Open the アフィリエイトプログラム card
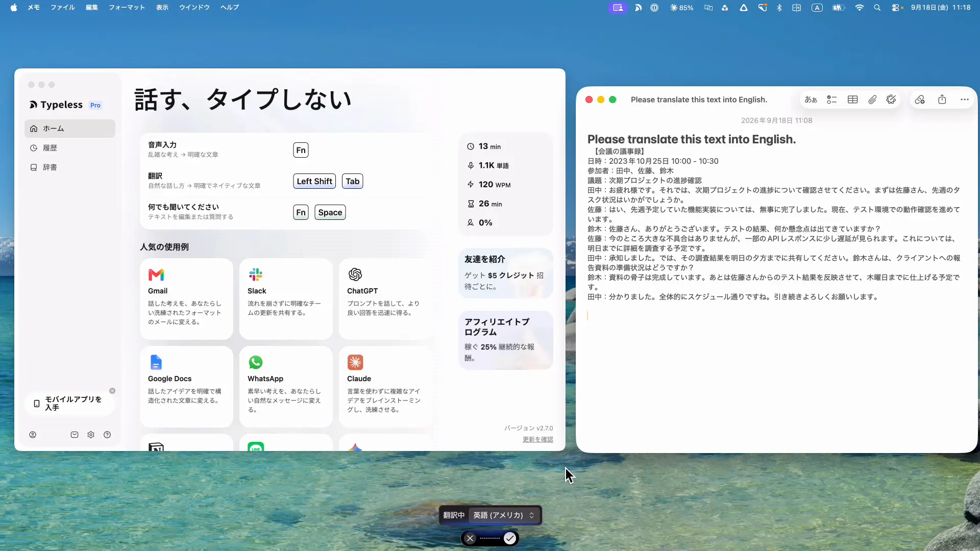Viewport: 980px width, 551px height. (506, 340)
